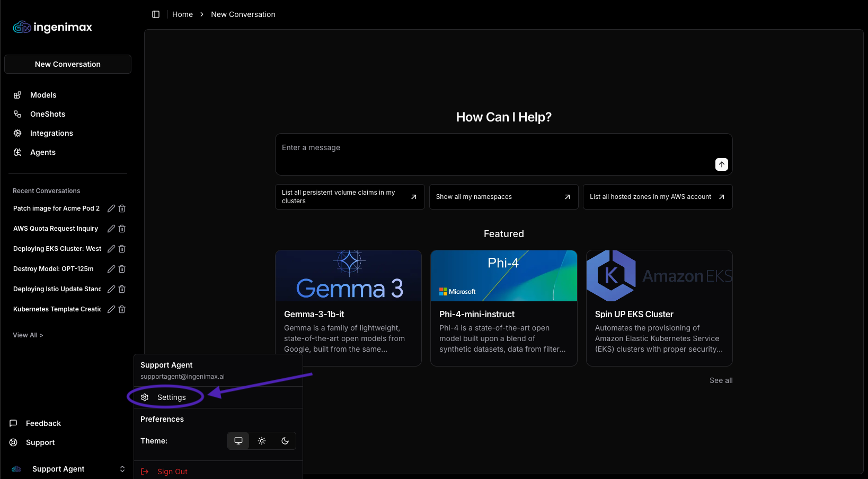Expand View All recent conversations
The image size is (868, 479).
coord(28,335)
